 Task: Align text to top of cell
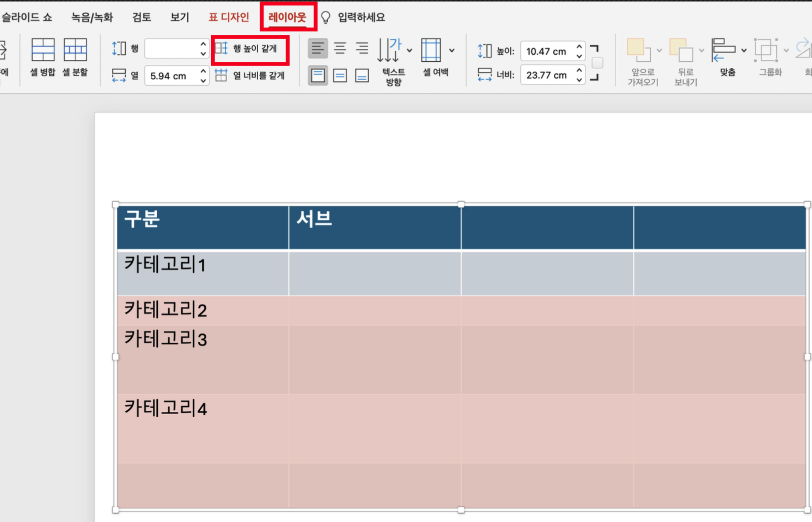[318, 75]
